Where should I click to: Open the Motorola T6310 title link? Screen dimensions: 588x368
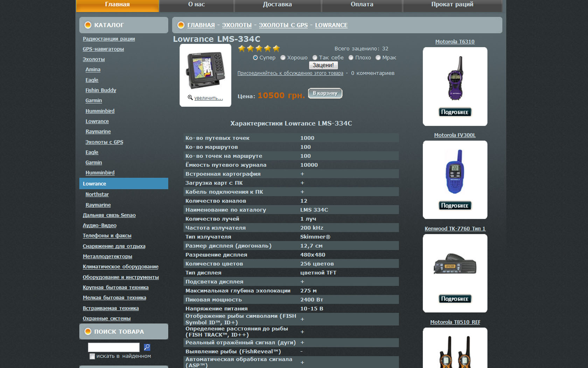coord(455,42)
